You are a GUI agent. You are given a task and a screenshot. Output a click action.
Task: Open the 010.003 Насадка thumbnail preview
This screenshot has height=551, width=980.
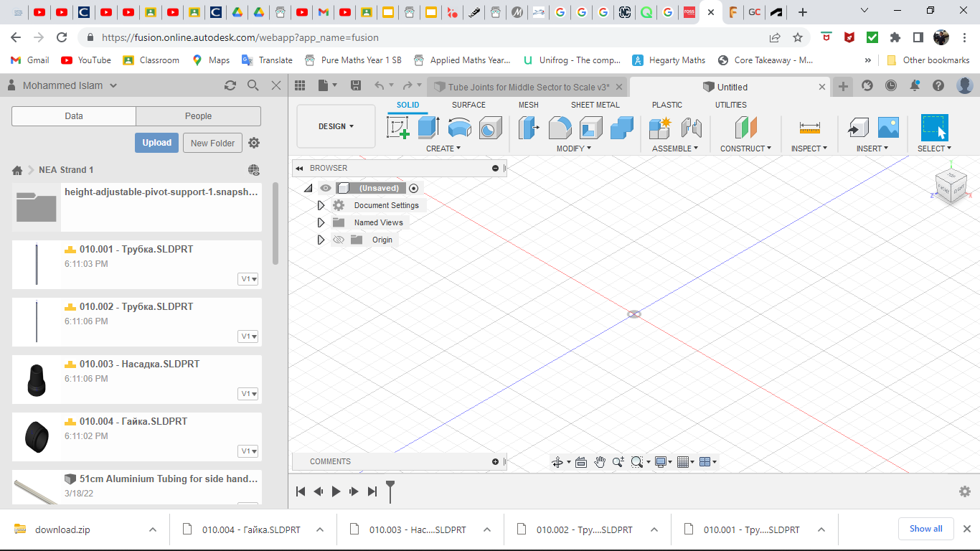37,380
